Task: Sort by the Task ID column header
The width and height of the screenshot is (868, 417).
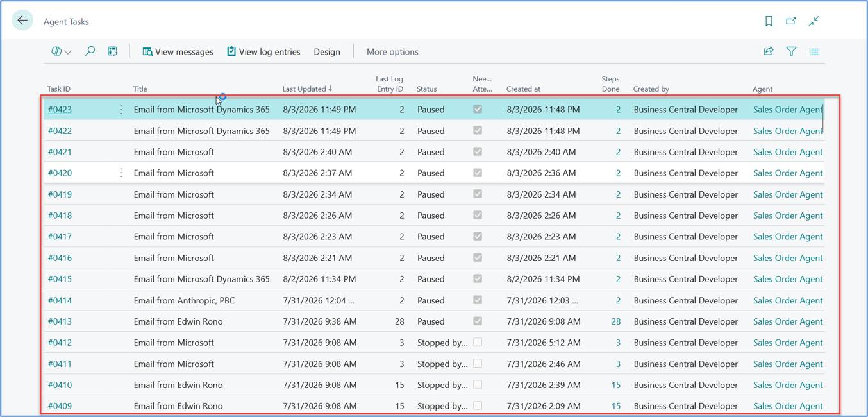Action: coord(59,89)
